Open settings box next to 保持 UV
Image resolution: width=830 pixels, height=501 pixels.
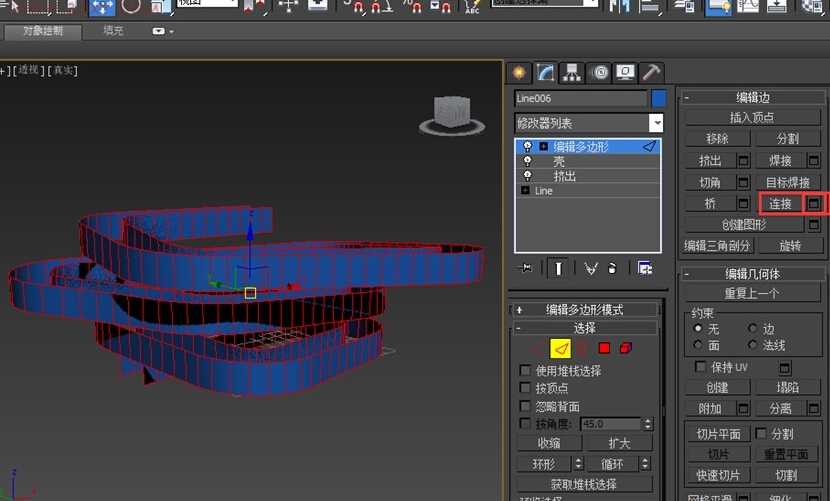click(x=785, y=368)
